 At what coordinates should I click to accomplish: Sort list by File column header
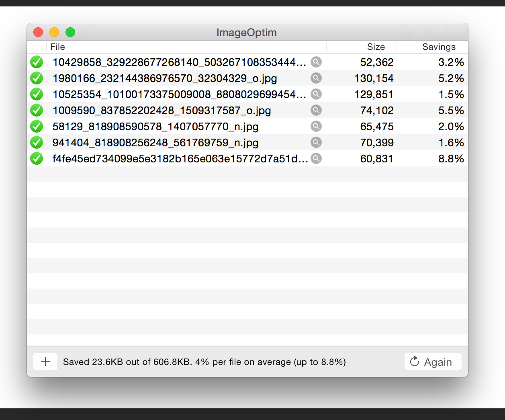(x=186, y=47)
